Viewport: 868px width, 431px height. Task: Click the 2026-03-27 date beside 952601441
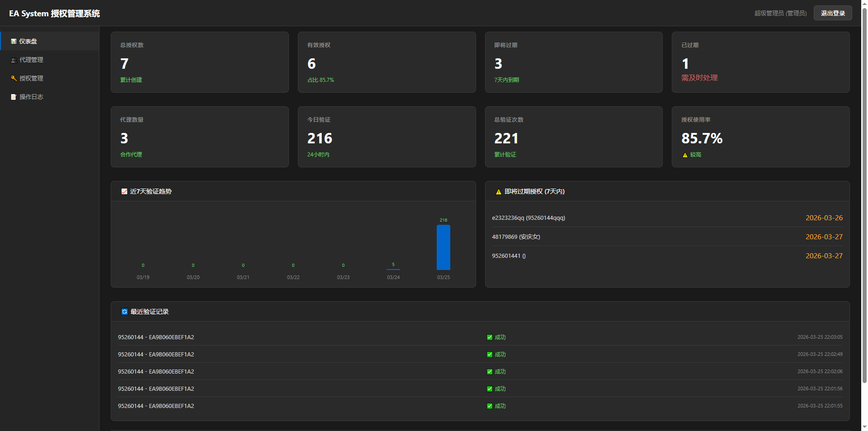824,256
